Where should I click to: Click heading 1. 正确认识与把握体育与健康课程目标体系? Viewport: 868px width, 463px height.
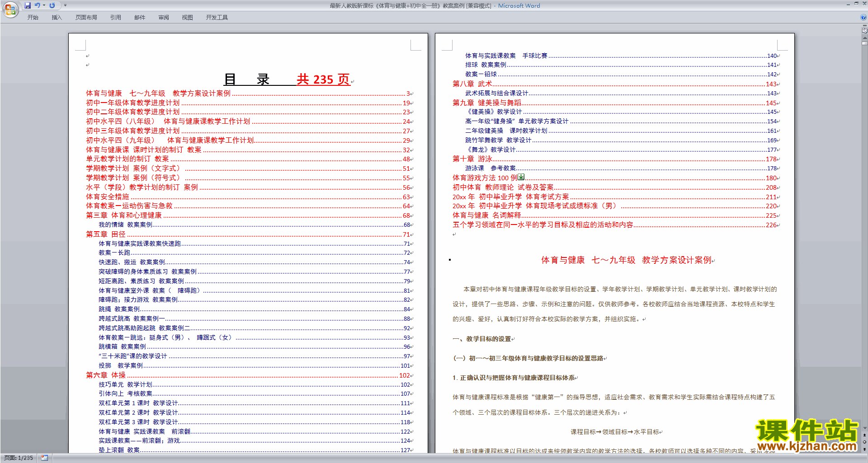(x=514, y=378)
